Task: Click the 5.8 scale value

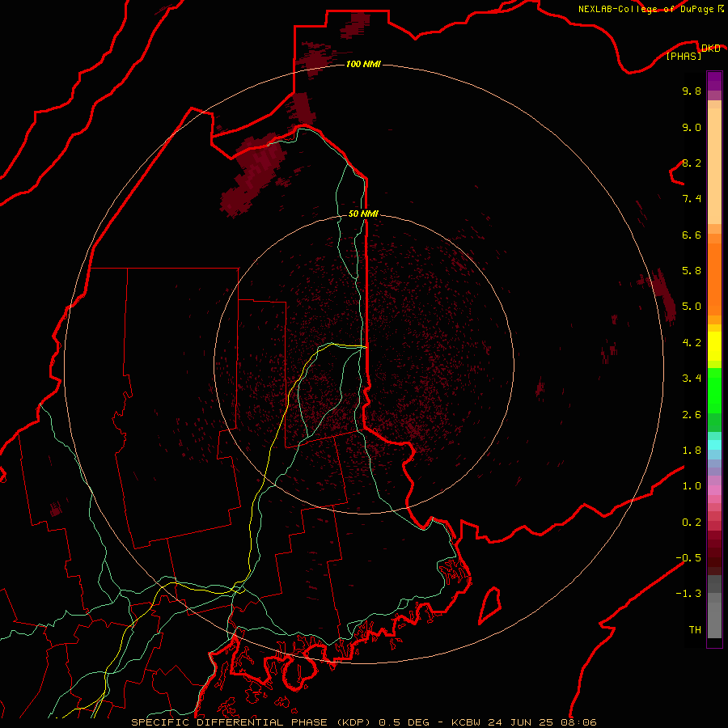Action: click(x=692, y=271)
